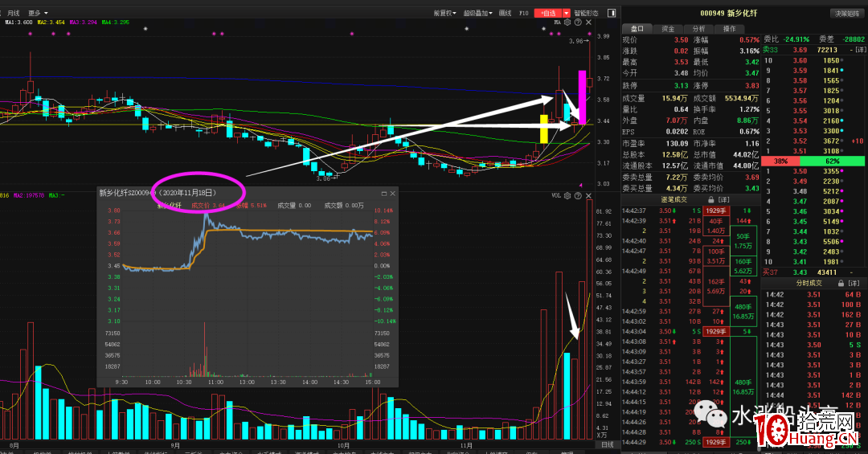Click the 现价 value 3.50
This screenshot has height=454, width=868.
click(x=681, y=40)
